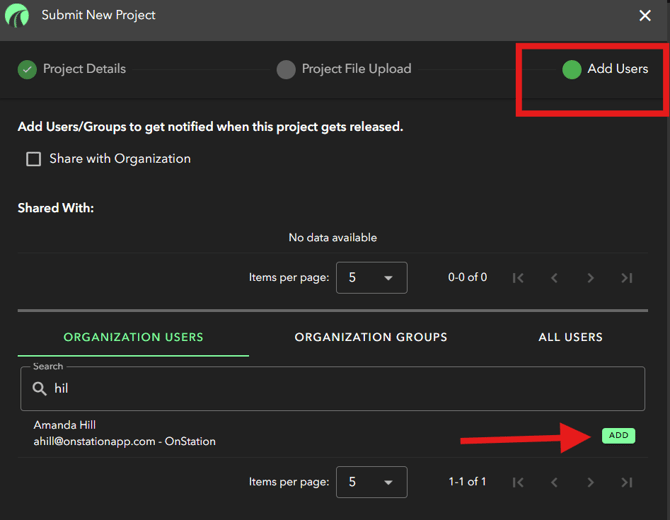670x520 pixels.
Task: Go to first page of Shared With list
Action: pyautogui.click(x=518, y=278)
